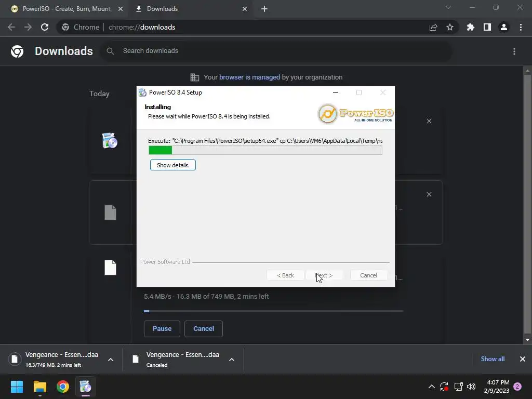Image resolution: width=532 pixels, height=399 pixels.
Task: Click the PowerISO Setup title bar icon
Action: pyautogui.click(x=142, y=92)
